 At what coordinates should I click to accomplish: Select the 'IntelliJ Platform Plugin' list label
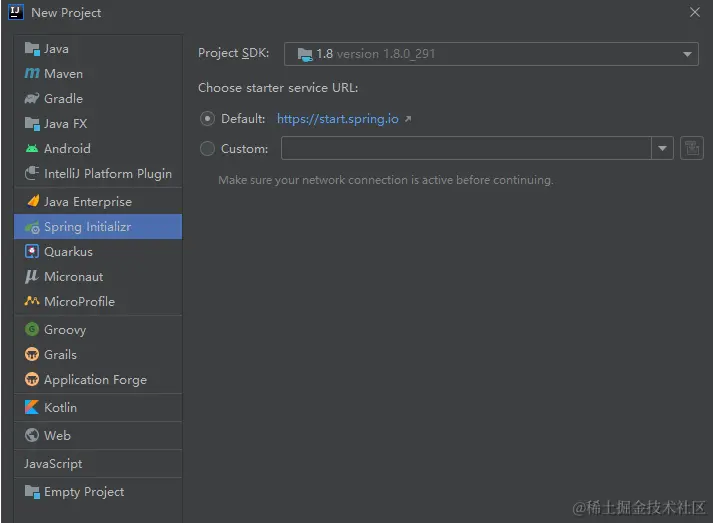point(108,174)
